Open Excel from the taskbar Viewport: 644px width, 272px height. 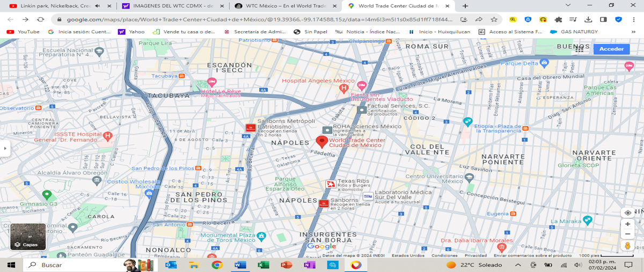[263, 265]
